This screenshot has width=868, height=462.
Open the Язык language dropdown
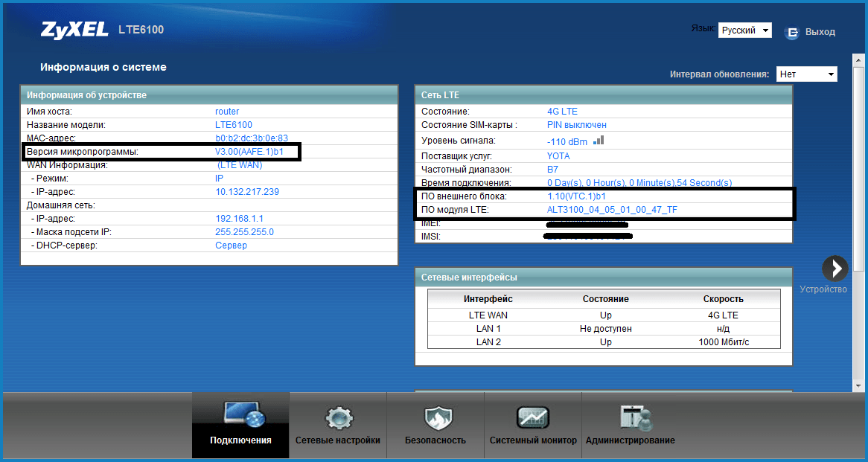[x=744, y=31]
